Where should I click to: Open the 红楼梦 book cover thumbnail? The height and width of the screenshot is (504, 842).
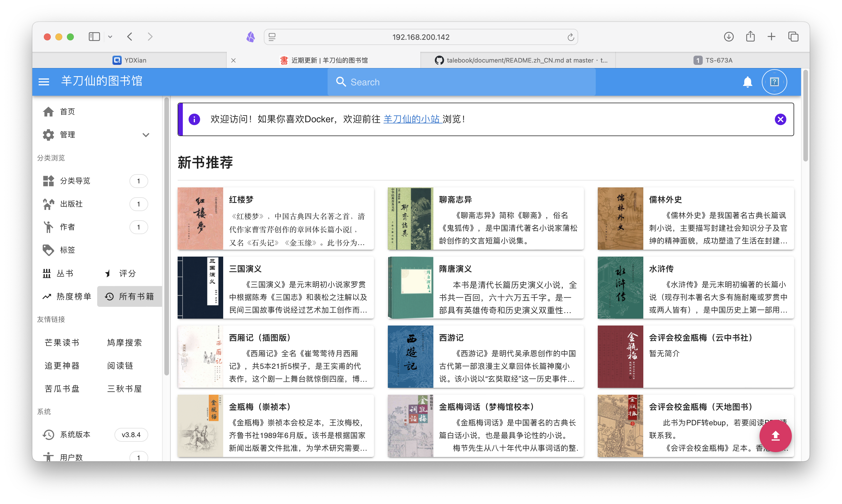[x=200, y=218]
